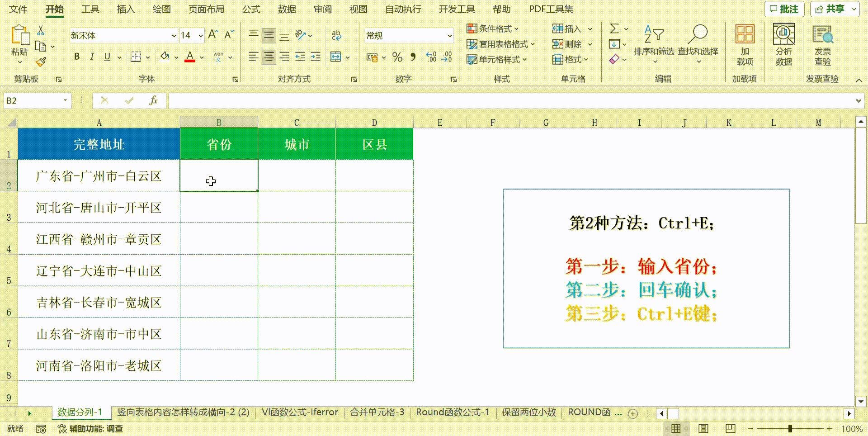This screenshot has width=868, height=436.
Task: Increase font size with larger A icon
Action: [213, 35]
